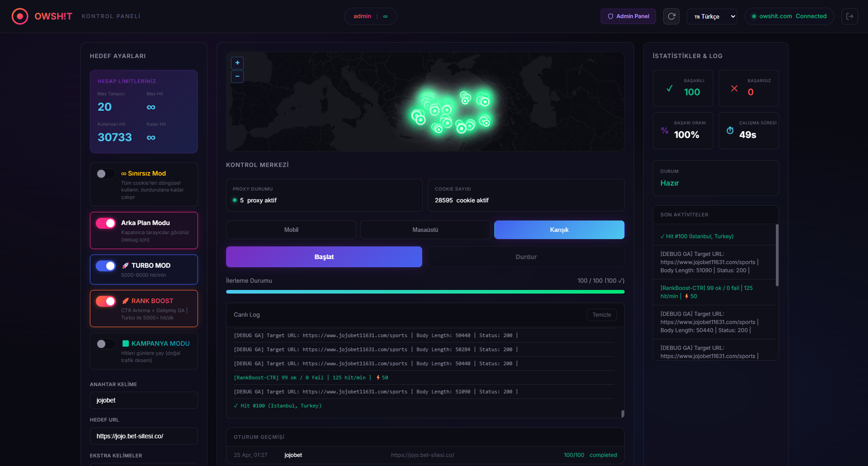The width and height of the screenshot is (868, 466).
Task: Zoom in on the map
Action: (x=237, y=63)
